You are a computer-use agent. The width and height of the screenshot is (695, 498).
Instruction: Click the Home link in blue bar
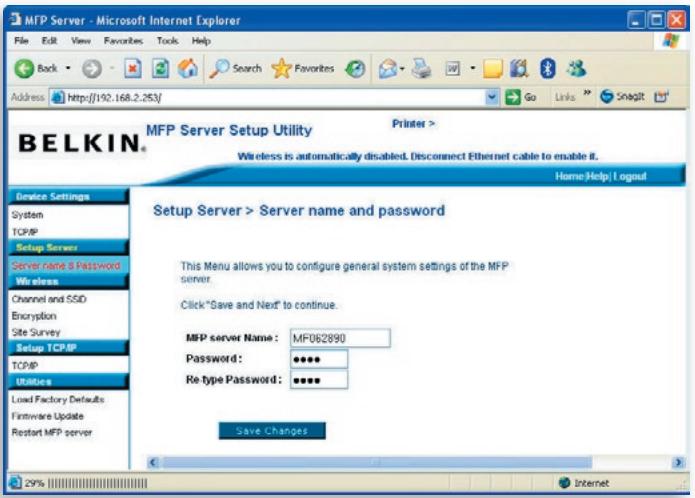pos(570,176)
